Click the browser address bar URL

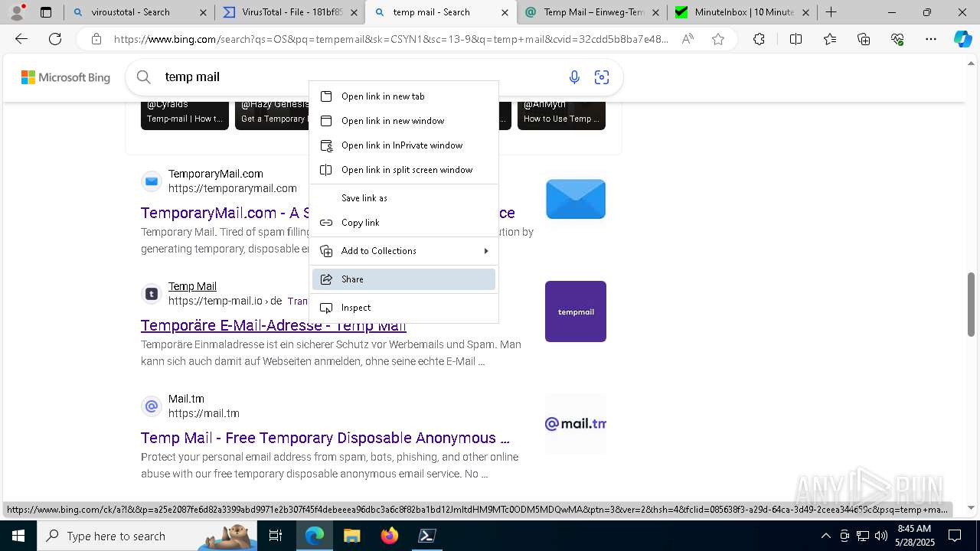pos(390,39)
